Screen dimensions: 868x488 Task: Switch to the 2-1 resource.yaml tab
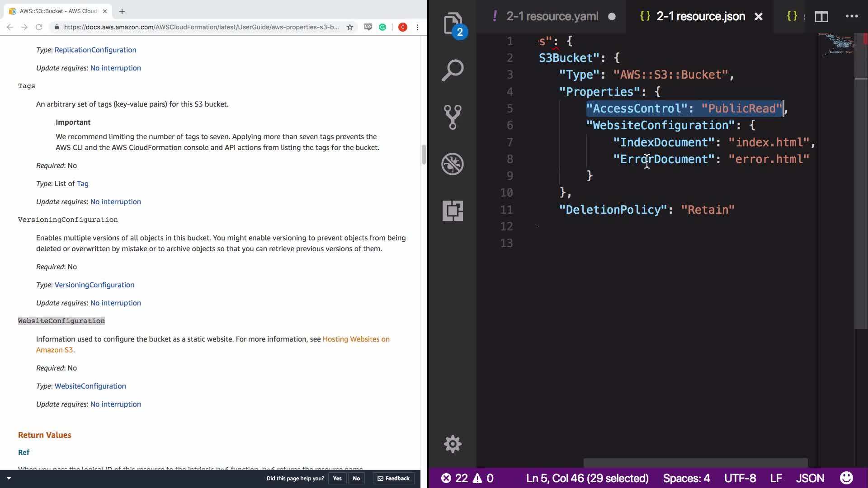click(x=552, y=17)
